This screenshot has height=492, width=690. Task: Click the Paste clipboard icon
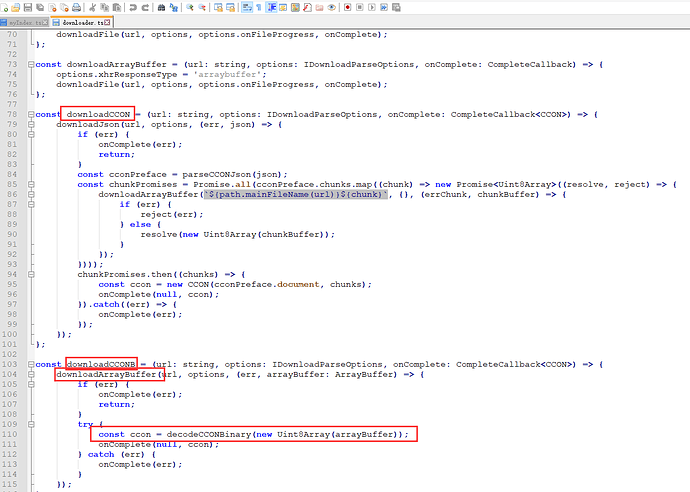pos(117,7)
